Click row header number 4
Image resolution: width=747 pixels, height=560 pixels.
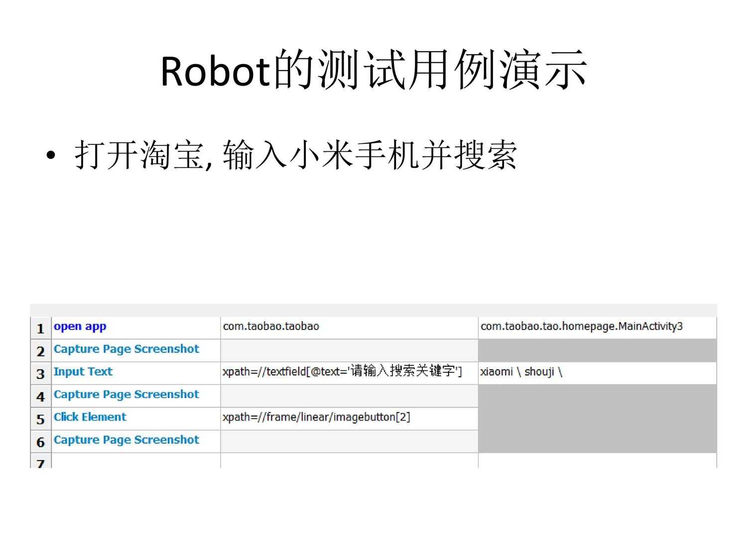pyautogui.click(x=41, y=396)
